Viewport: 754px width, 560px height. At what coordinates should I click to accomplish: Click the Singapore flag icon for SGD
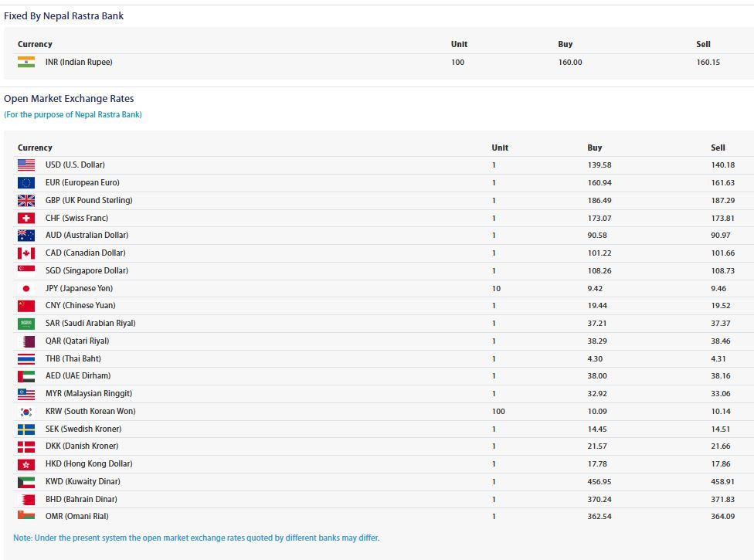point(26,270)
